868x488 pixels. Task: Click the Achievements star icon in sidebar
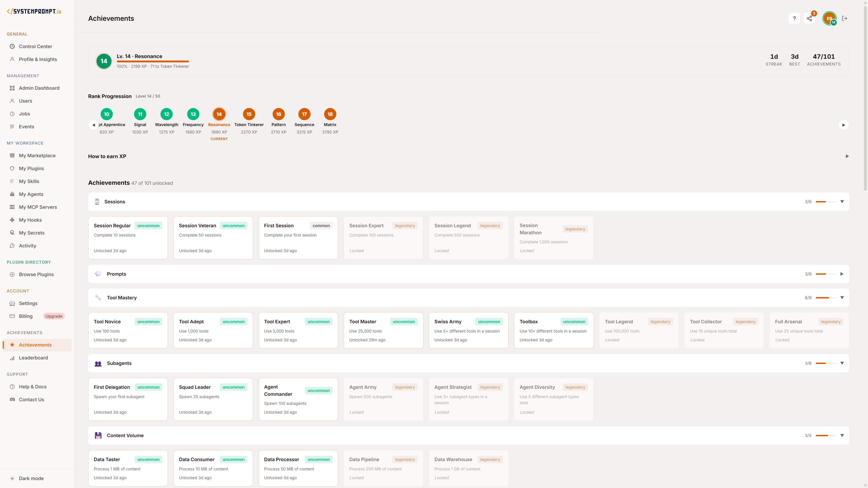point(12,345)
